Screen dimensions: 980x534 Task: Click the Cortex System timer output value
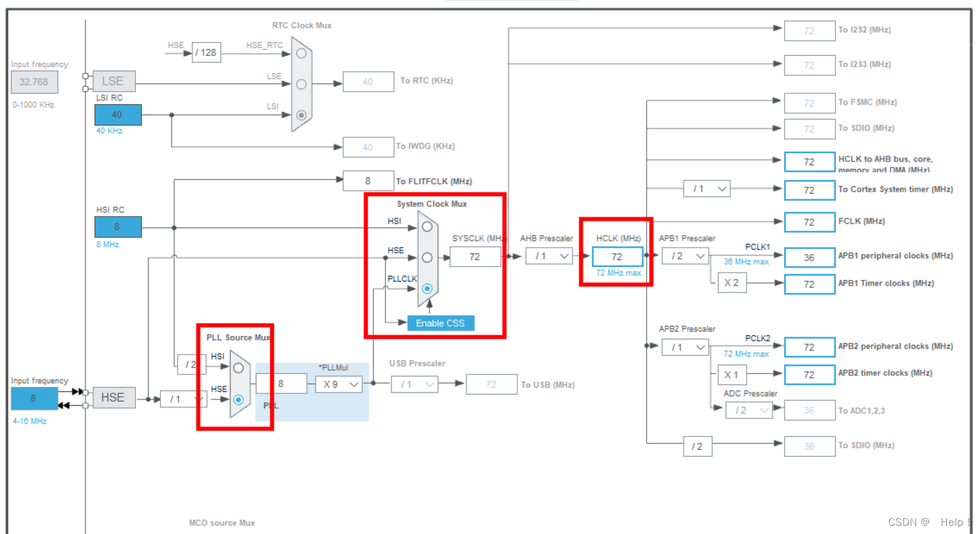click(x=810, y=190)
